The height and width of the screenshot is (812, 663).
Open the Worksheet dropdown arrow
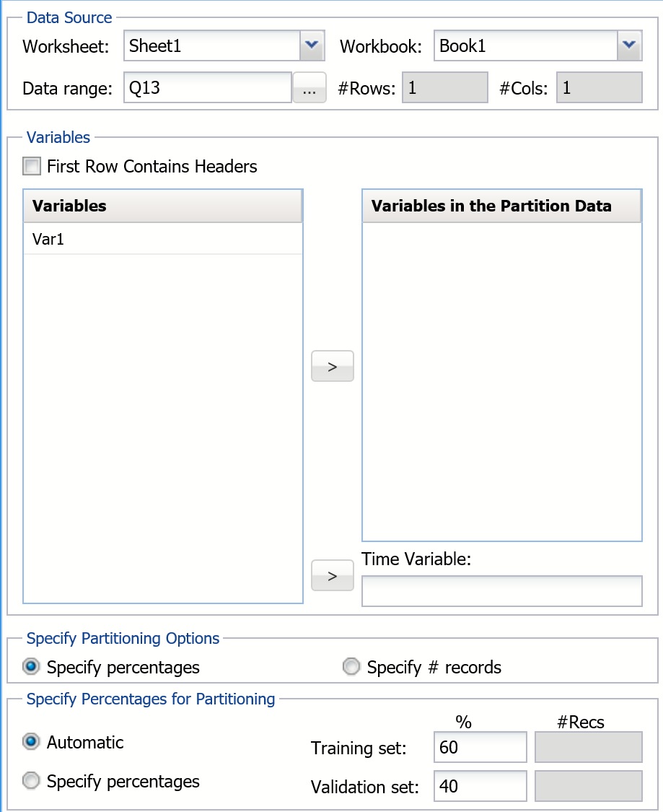tap(312, 45)
